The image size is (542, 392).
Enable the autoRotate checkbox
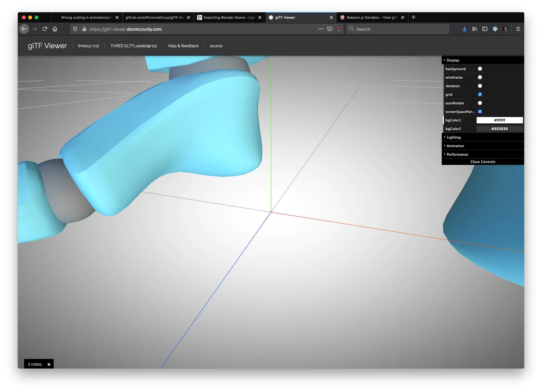tap(480, 103)
